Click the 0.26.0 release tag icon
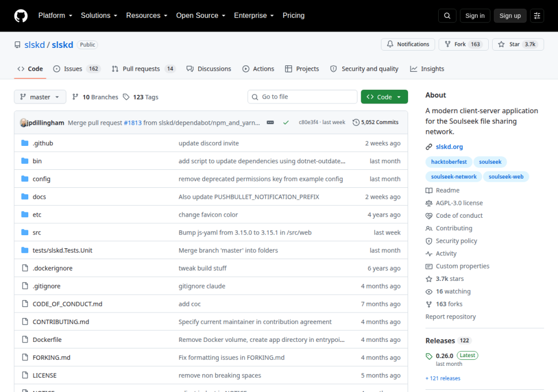Viewport: 558px width, 392px height. (x=429, y=356)
